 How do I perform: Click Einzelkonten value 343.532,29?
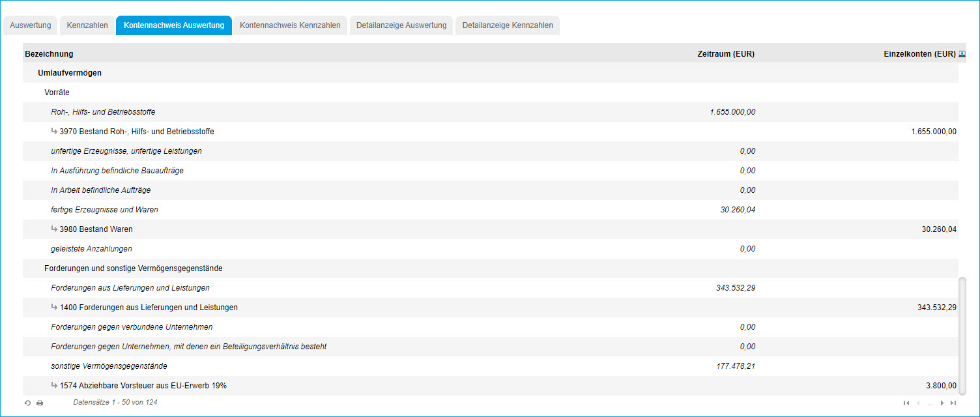tap(937, 308)
